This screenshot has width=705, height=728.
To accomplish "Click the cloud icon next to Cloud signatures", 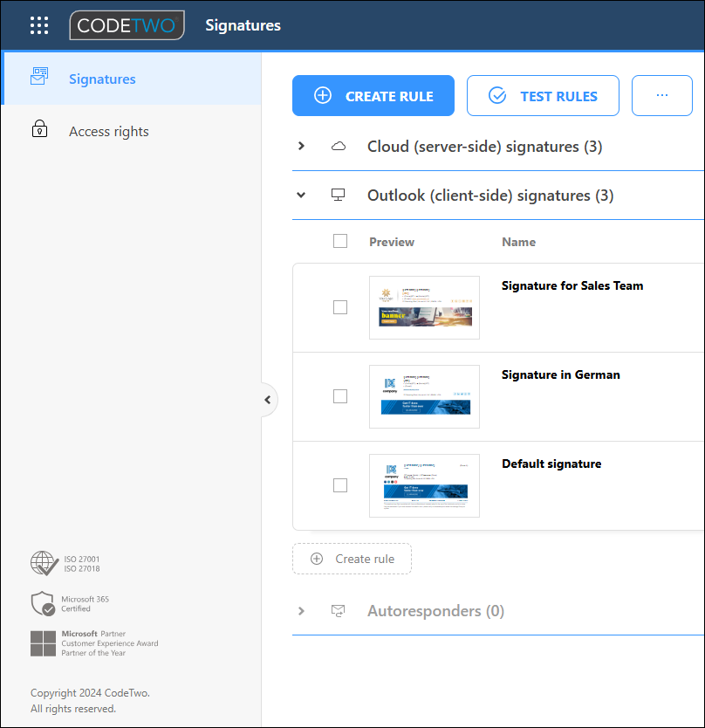I will pyautogui.click(x=339, y=147).
